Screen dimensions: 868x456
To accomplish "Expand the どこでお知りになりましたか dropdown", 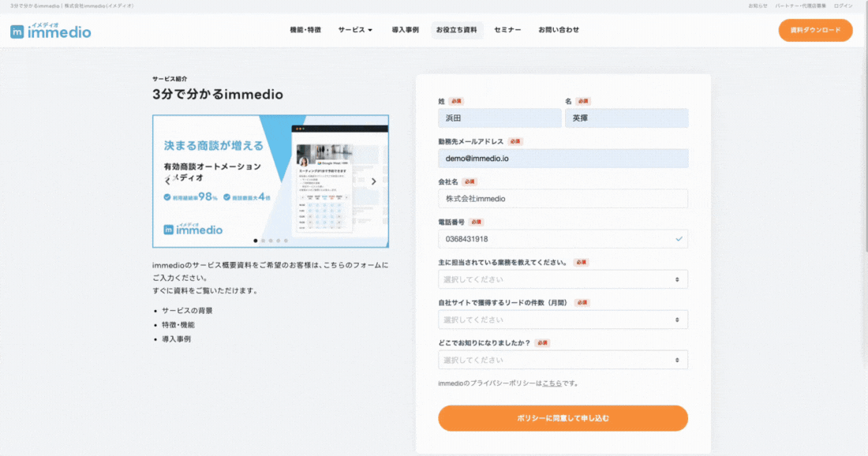I will coord(563,360).
